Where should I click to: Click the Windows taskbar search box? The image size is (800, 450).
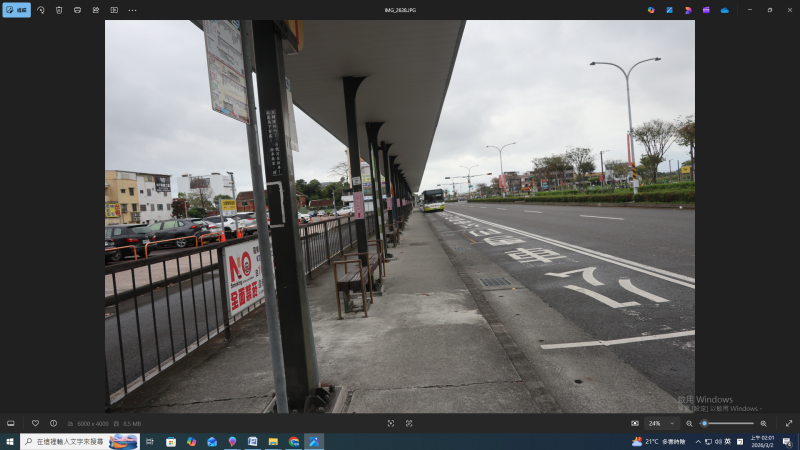pyautogui.click(x=70, y=441)
